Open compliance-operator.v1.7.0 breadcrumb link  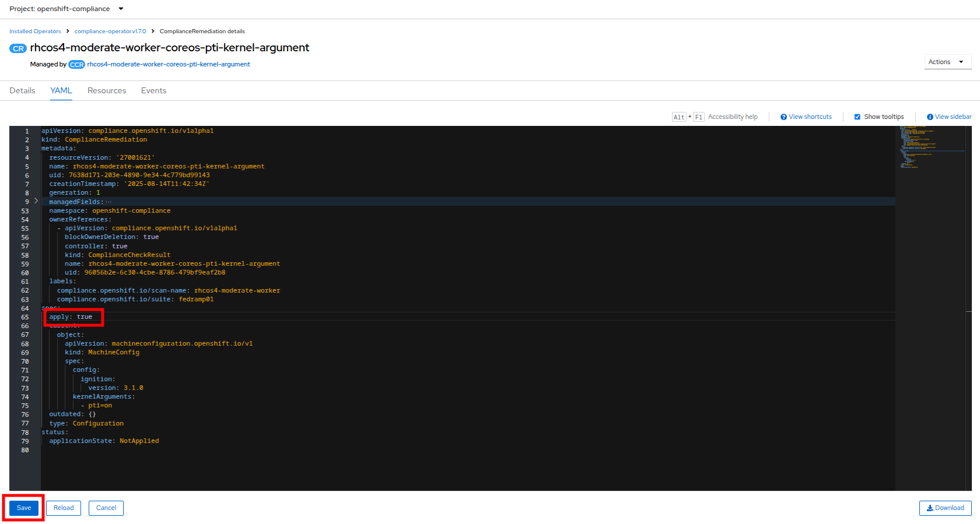click(x=110, y=31)
